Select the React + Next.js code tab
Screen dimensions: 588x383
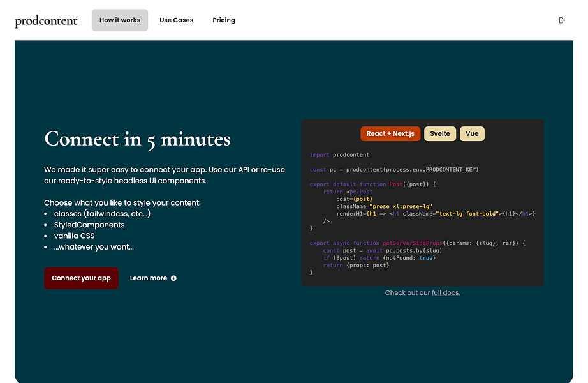tap(390, 133)
